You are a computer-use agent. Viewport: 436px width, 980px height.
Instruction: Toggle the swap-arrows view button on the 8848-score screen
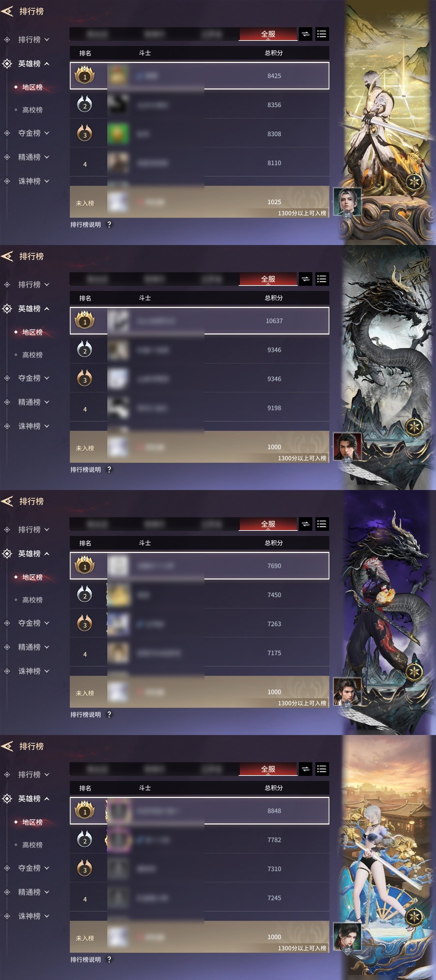click(306, 769)
